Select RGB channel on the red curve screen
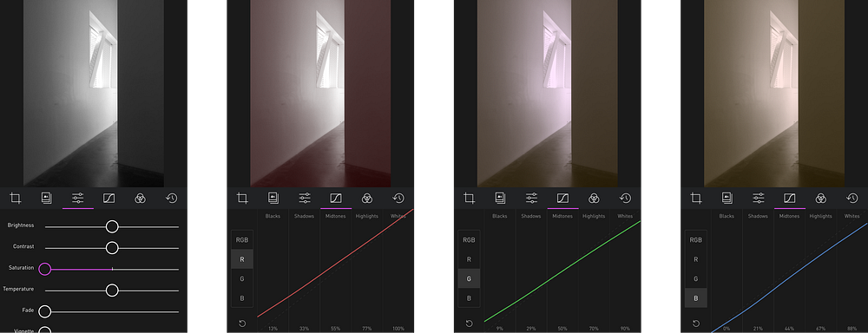The image size is (868, 333). (242, 239)
